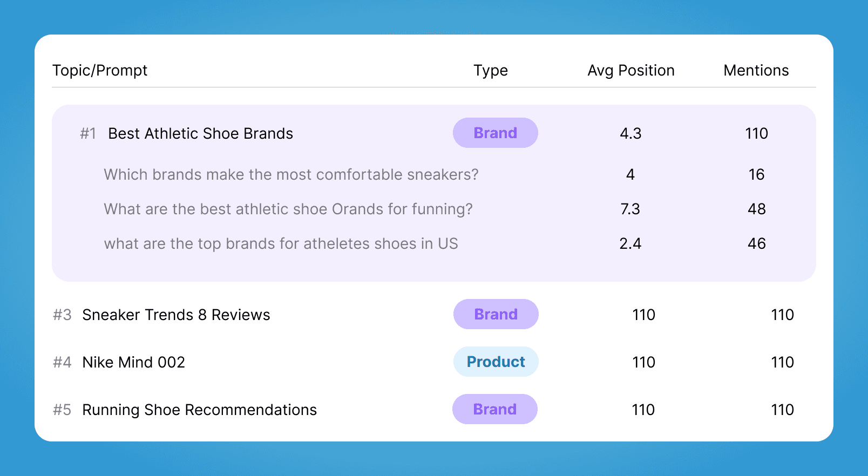Expand the Sneaker Trends 8 Reviews row
This screenshot has height=476, width=868.
pyautogui.click(x=175, y=315)
